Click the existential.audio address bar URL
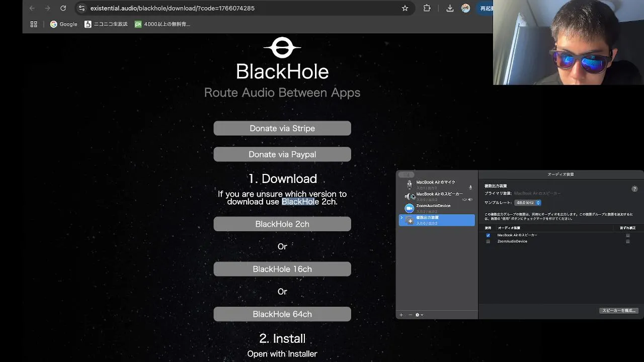644x362 pixels. click(172, 8)
